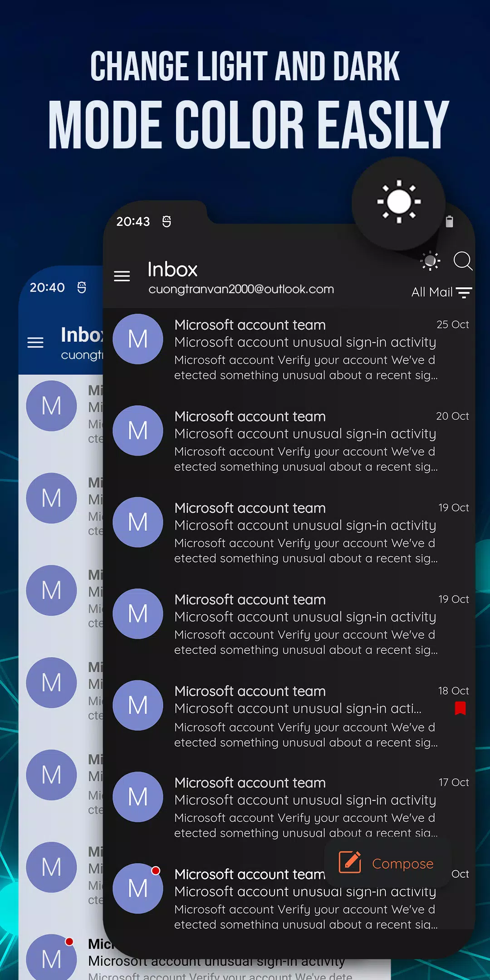Tap the search magnifier icon
Viewport: 490px width, 980px height.
point(462,261)
